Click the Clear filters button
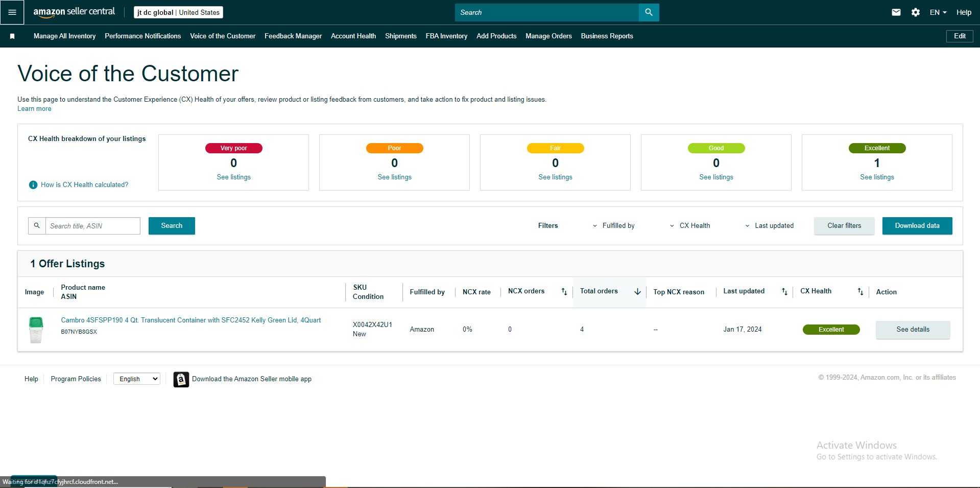980x488 pixels. 844,226
